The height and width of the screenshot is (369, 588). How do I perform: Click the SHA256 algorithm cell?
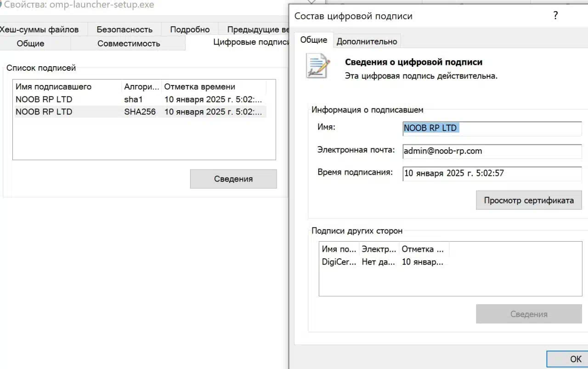click(x=140, y=112)
